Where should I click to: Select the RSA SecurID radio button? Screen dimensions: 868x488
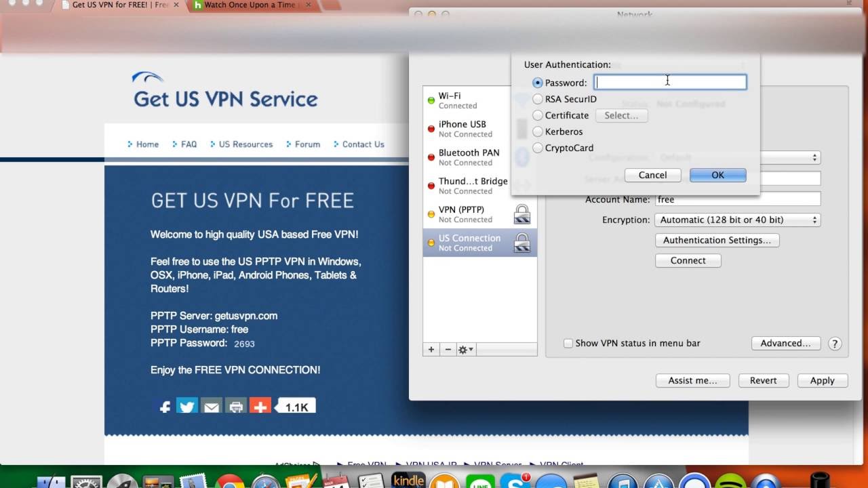[x=538, y=99]
